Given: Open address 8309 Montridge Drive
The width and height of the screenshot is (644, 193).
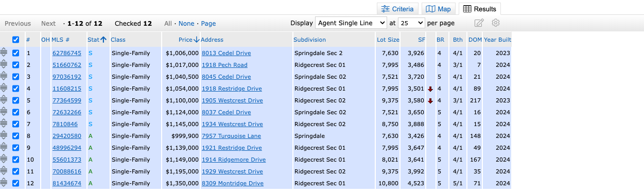Looking at the screenshot, I should pos(233,183).
